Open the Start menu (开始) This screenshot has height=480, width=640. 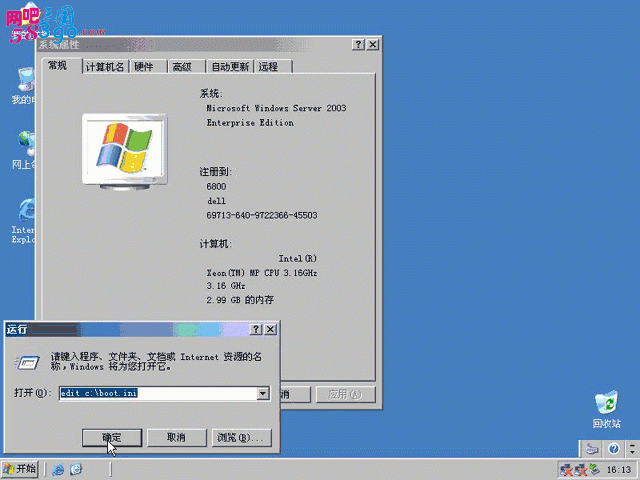coord(20,469)
